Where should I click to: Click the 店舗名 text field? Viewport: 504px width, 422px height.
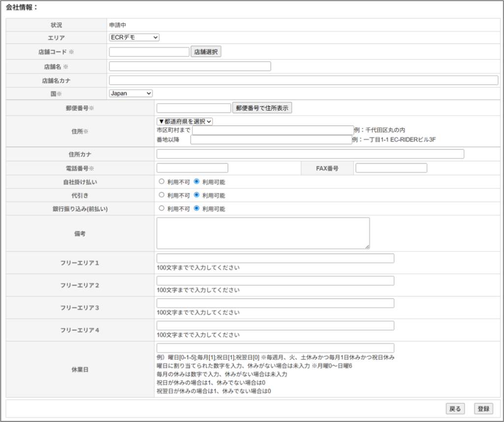coord(189,66)
